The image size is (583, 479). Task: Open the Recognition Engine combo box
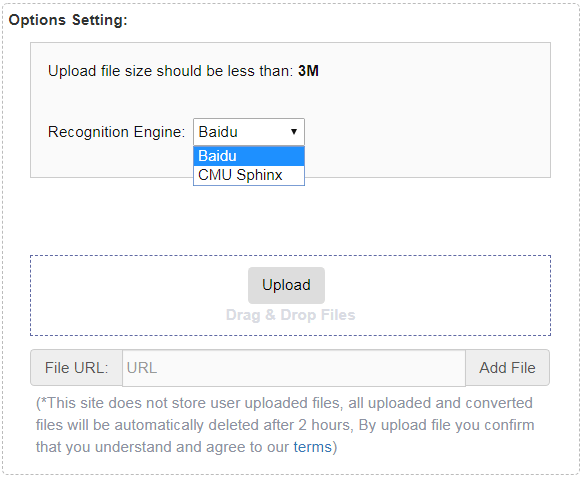(249, 132)
